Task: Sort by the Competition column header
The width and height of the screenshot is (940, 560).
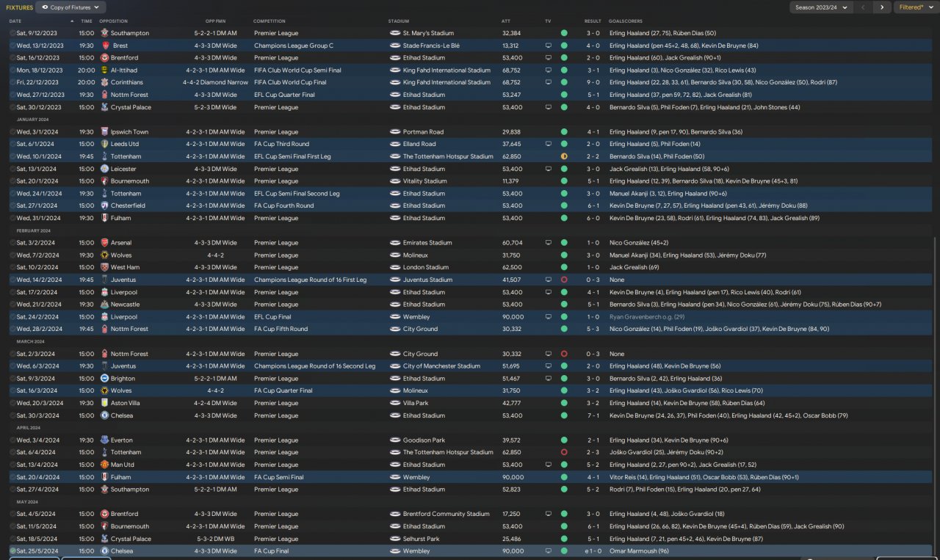Action: click(270, 21)
